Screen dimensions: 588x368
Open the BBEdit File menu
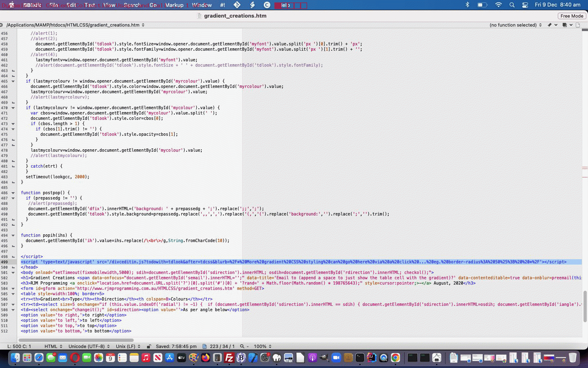click(53, 5)
